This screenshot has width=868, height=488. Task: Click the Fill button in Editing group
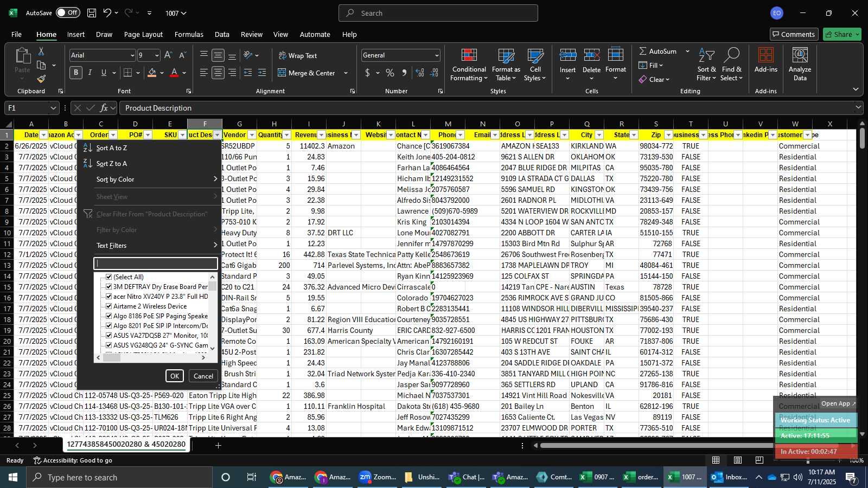click(x=652, y=65)
